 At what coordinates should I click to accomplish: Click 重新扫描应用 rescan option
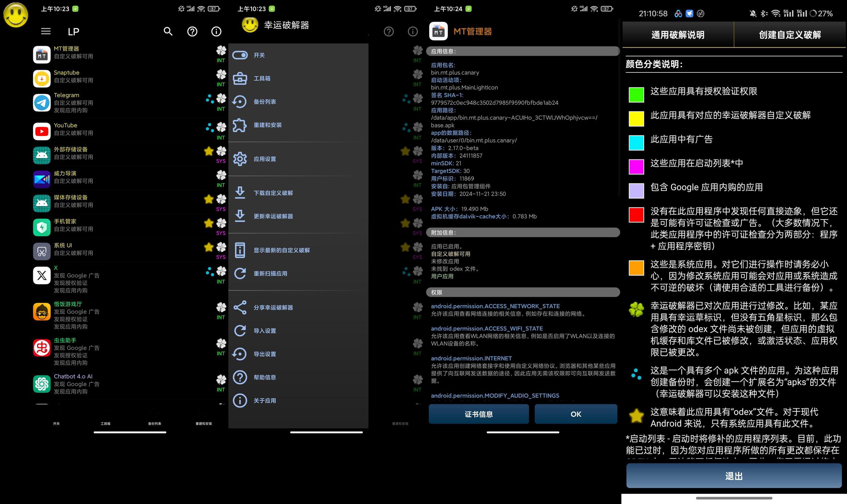tap(270, 273)
